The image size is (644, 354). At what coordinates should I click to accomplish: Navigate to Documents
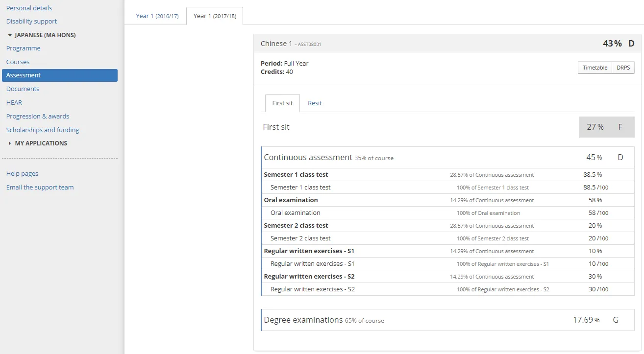coord(23,89)
